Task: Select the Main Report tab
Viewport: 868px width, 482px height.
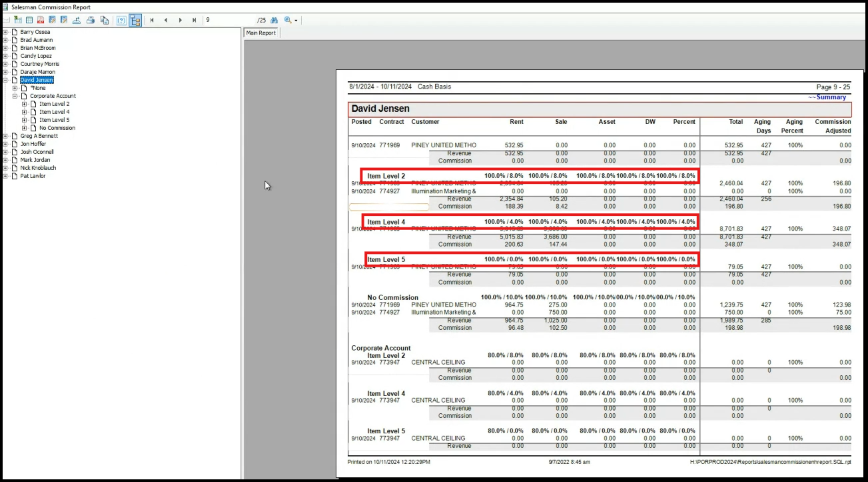Action: point(261,33)
